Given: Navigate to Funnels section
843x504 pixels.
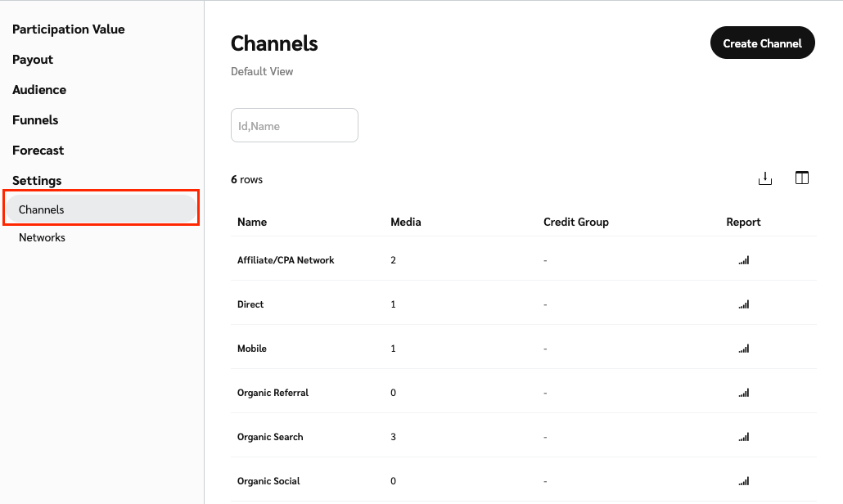Looking at the screenshot, I should (x=35, y=120).
